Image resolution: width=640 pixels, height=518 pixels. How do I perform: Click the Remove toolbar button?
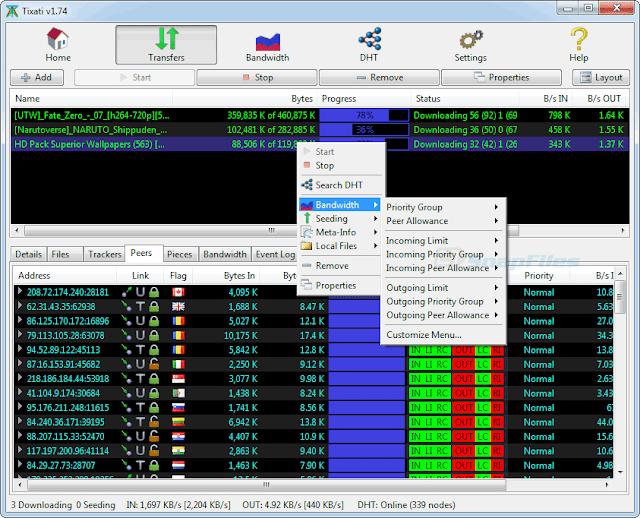(379, 78)
